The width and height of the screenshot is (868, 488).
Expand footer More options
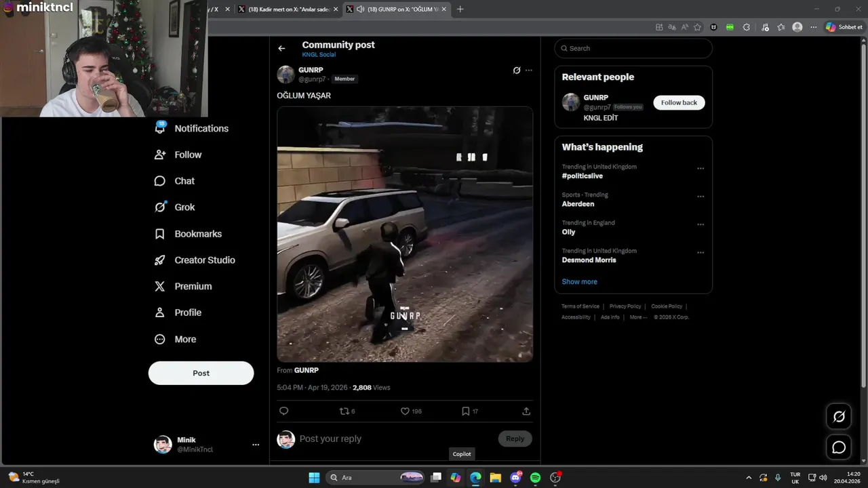638,317
